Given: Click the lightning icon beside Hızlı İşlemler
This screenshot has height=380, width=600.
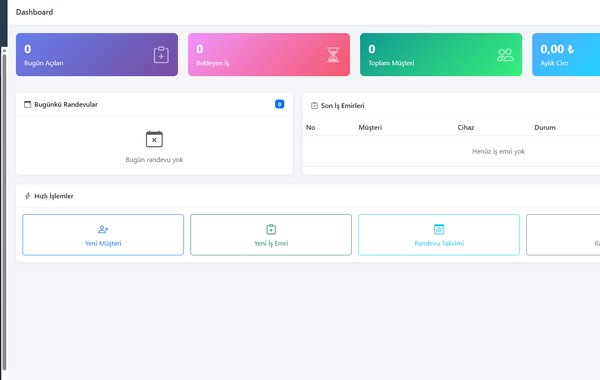Looking at the screenshot, I should 28,196.
